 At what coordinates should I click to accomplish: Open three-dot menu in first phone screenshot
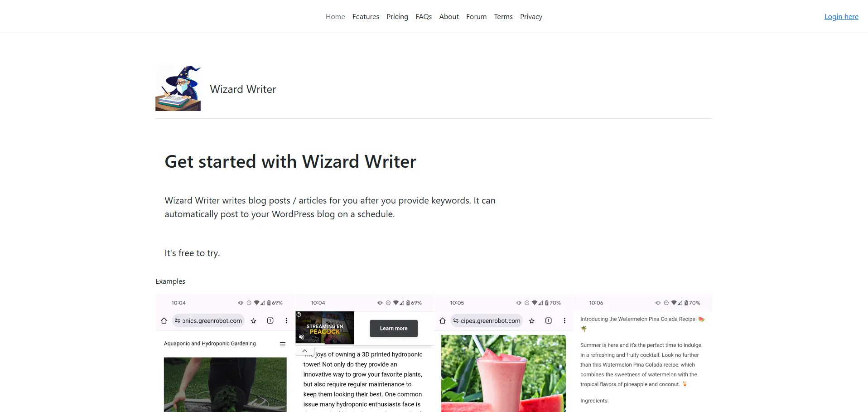pyautogui.click(x=286, y=321)
